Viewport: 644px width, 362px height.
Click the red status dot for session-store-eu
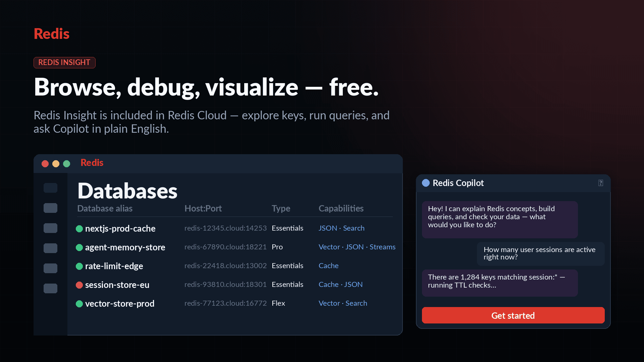79,285
